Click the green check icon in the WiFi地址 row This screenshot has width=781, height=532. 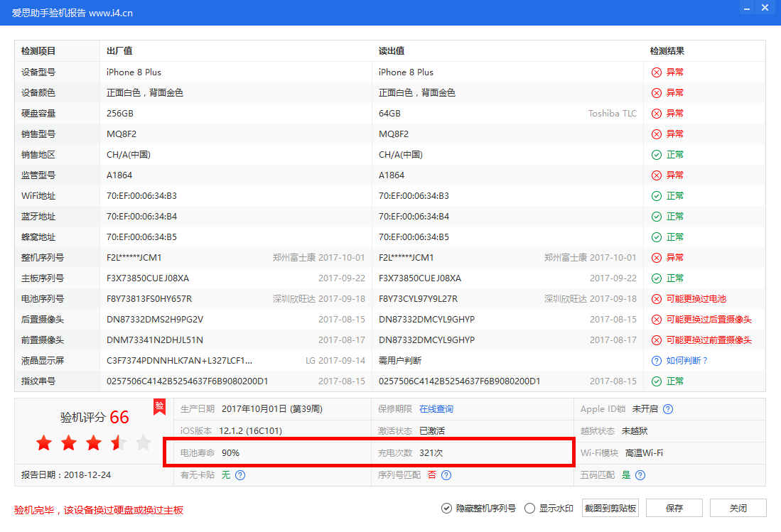pos(655,195)
